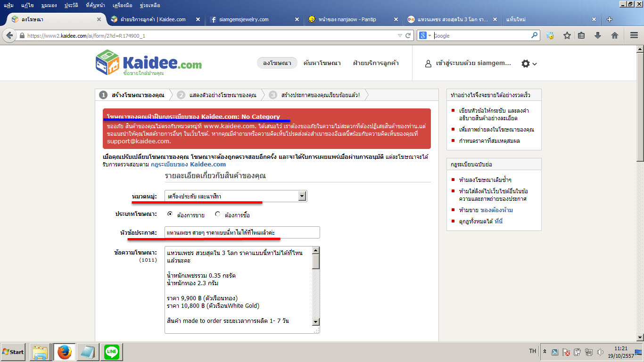Click ค้นหาโฆษณา in header
This screenshot has width=644, height=362.
click(322, 63)
